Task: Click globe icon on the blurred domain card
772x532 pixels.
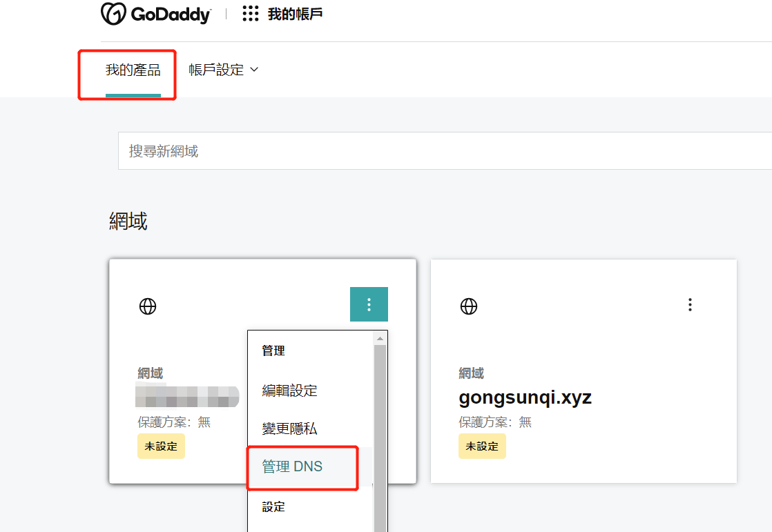Action: click(148, 306)
